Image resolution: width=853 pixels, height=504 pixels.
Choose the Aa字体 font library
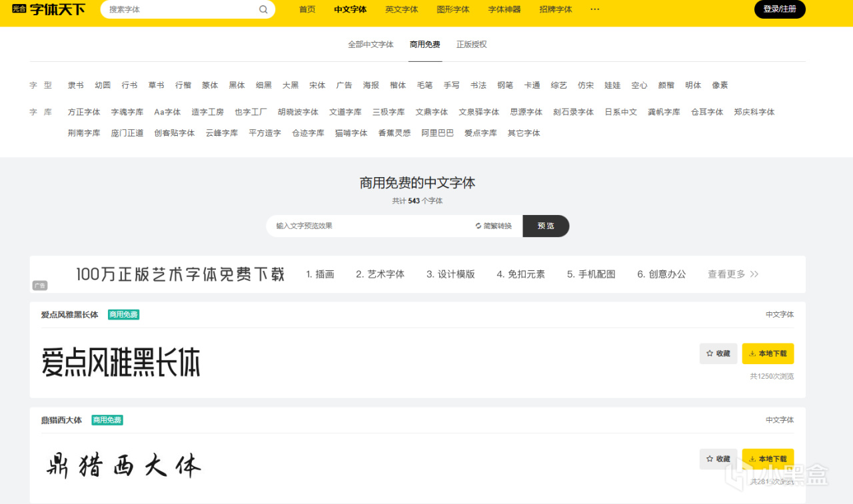pyautogui.click(x=167, y=112)
